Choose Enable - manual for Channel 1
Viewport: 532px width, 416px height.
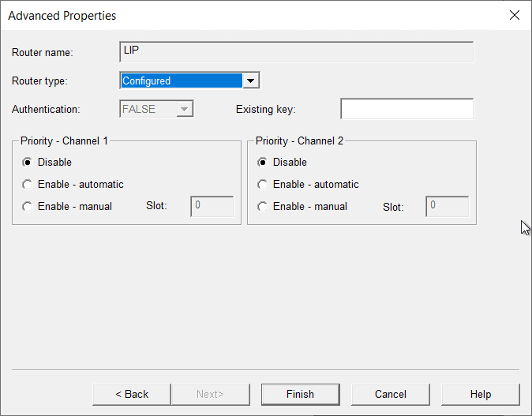(x=28, y=207)
